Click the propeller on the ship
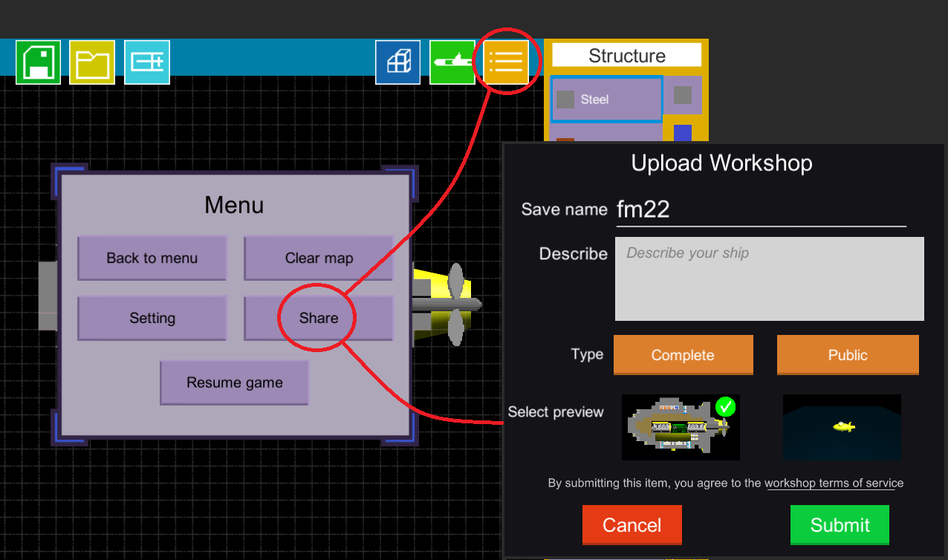Image resolution: width=948 pixels, height=560 pixels. coord(457,304)
